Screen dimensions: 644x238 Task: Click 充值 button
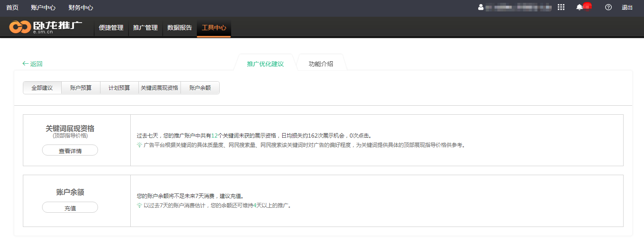click(70, 207)
